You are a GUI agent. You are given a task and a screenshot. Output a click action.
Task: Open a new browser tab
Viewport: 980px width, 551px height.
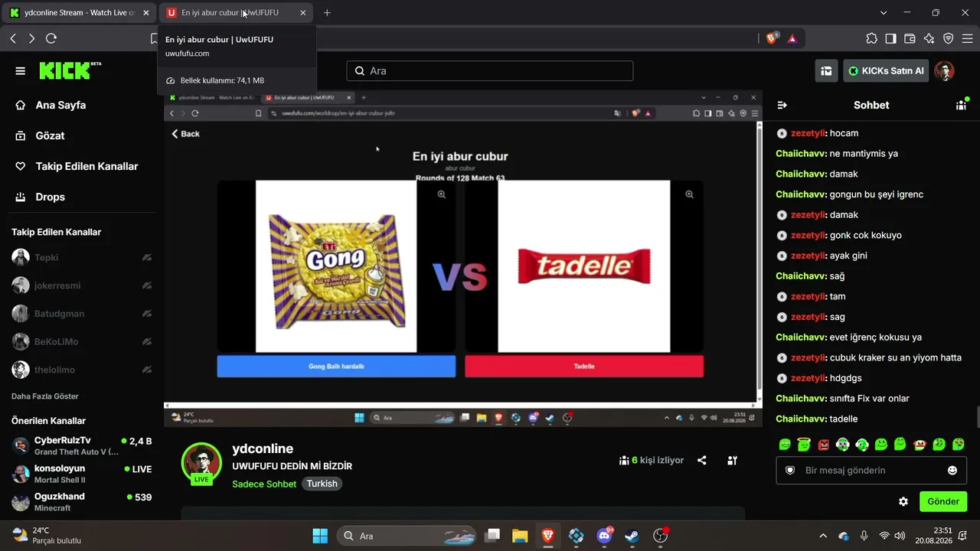(327, 12)
